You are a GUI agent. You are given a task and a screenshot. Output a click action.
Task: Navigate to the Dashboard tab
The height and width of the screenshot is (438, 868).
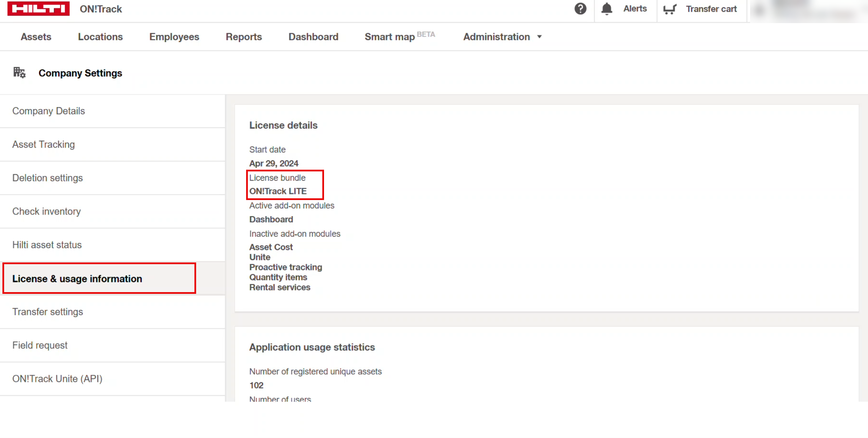313,37
